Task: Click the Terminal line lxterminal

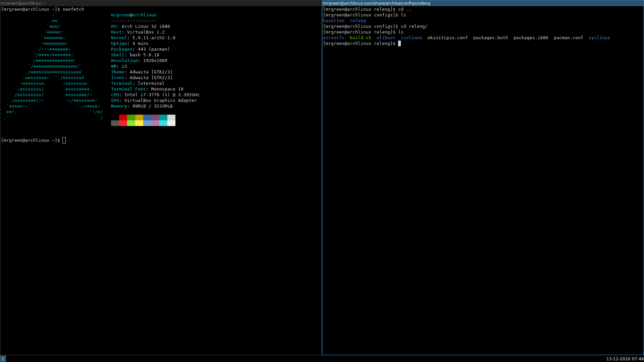Action: 138,83
